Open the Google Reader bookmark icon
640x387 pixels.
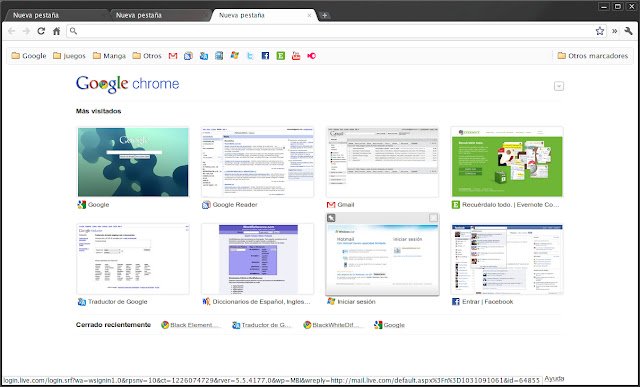188,56
